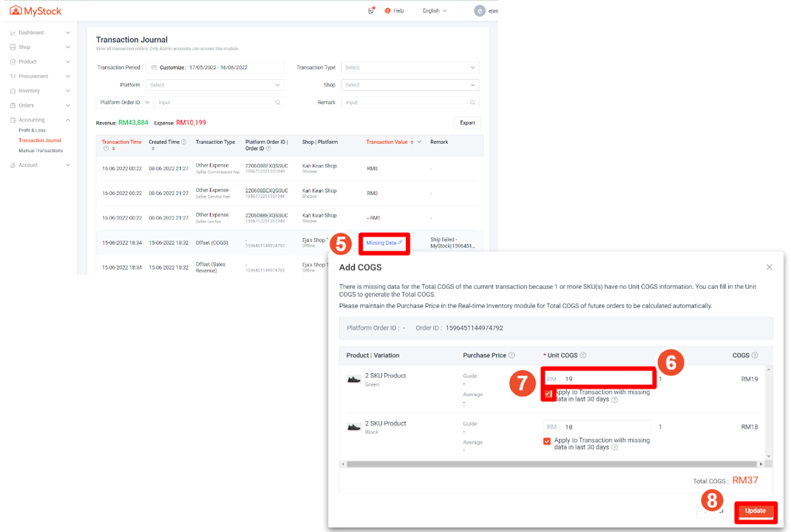Click the MyStock logo icon
The width and height of the screenshot is (791, 532).
16,11
